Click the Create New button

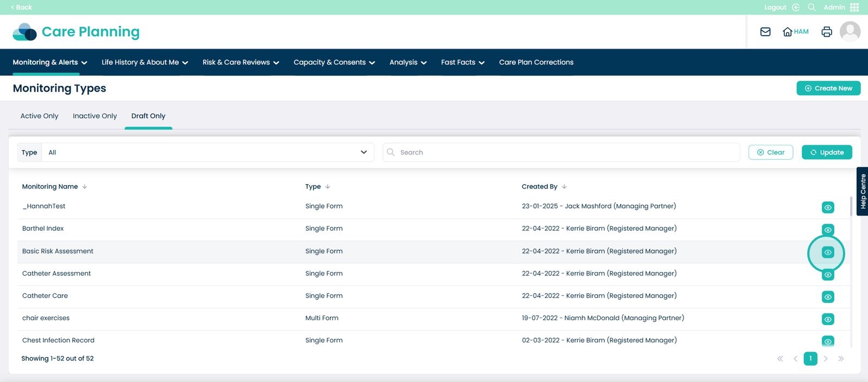coord(828,88)
